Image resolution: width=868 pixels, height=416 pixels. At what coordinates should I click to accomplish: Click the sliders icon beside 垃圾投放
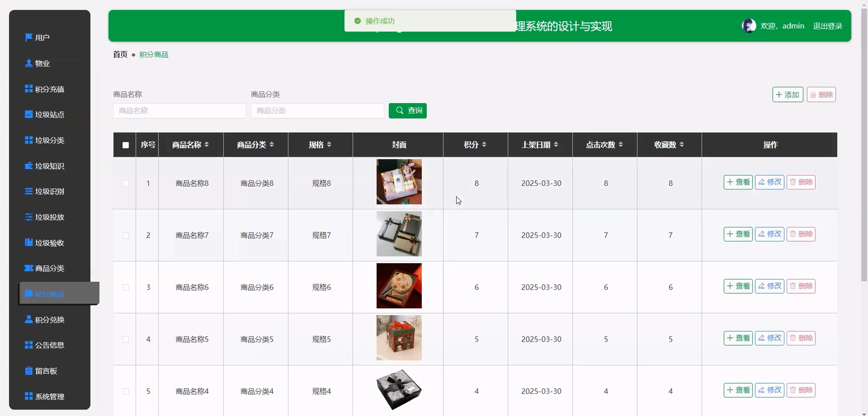(29, 217)
